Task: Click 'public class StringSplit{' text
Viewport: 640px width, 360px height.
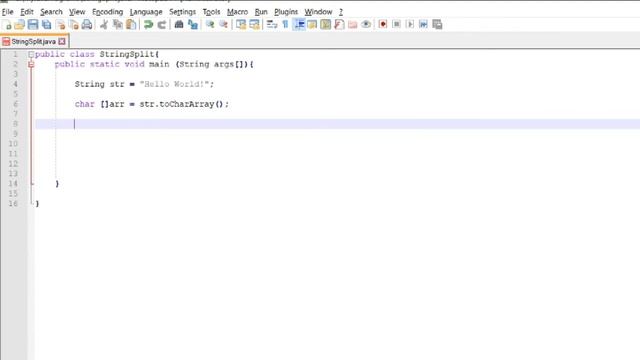Action: [97, 54]
